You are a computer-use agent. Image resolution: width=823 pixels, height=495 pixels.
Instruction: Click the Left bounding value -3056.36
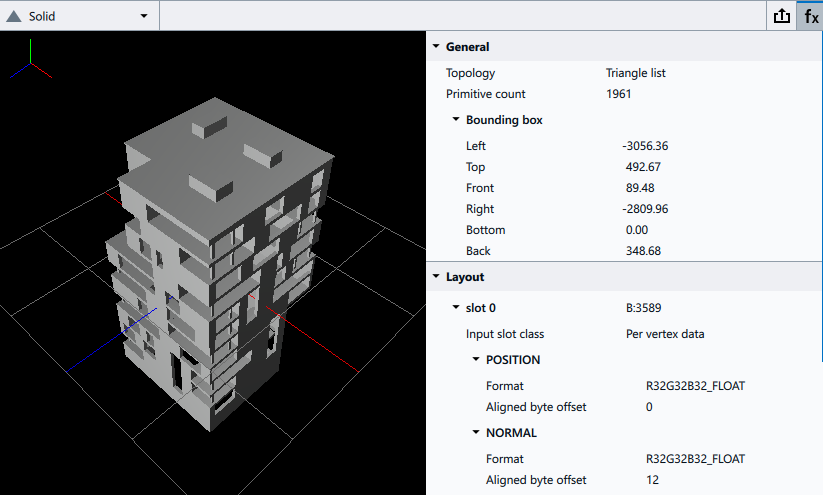click(x=646, y=146)
